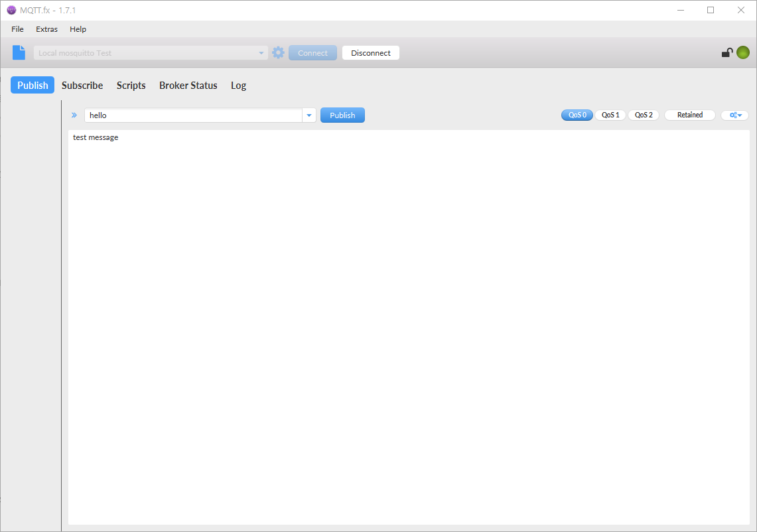Click the new connection profile file icon
This screenshot has height=532, width=757.
(x=19, y=52)
